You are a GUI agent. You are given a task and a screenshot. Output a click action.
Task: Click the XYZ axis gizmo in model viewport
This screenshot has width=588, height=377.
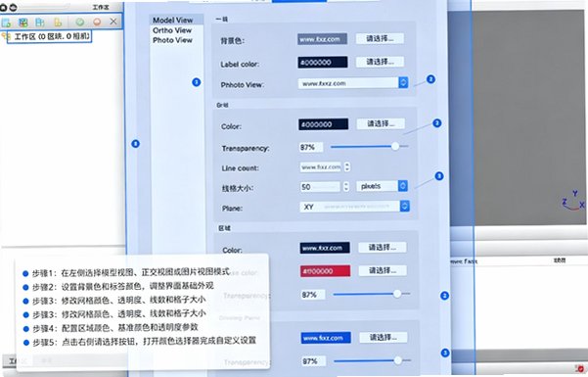[573, 202]
